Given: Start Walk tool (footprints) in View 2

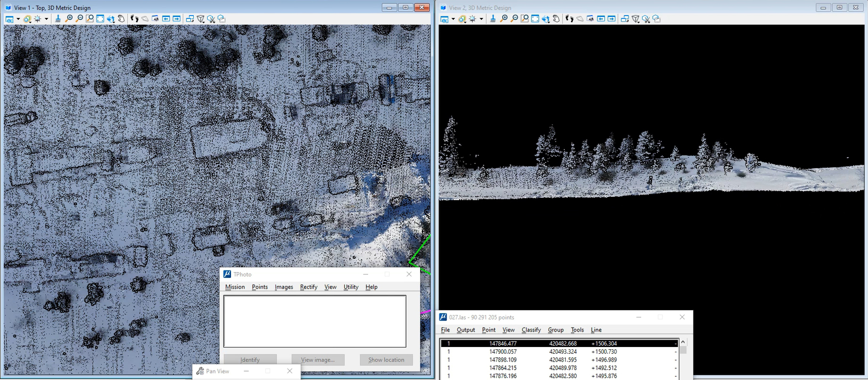Looking at the screenshot, I should click(570, 19).
